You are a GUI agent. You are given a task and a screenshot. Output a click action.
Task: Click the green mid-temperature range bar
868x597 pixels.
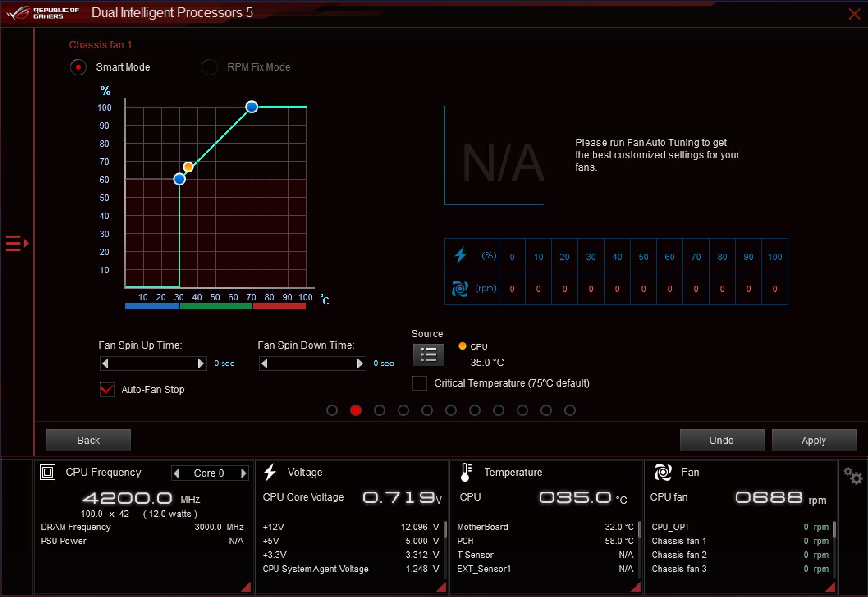pos(216,306)
